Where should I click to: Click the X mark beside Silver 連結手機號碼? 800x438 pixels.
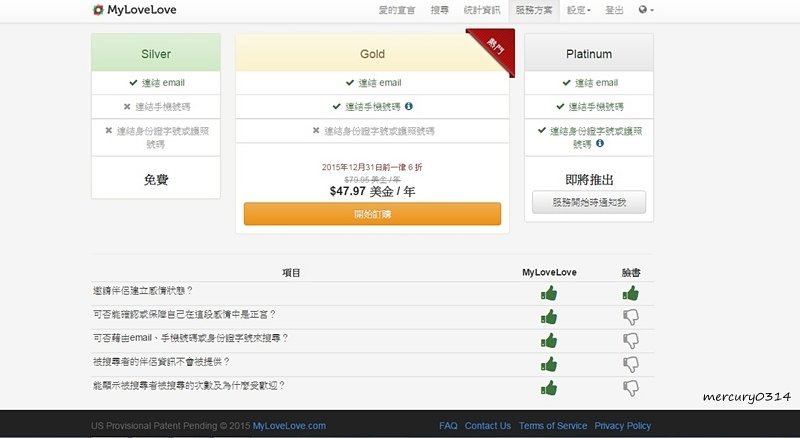pyautogui.click(x=127, y=107)
